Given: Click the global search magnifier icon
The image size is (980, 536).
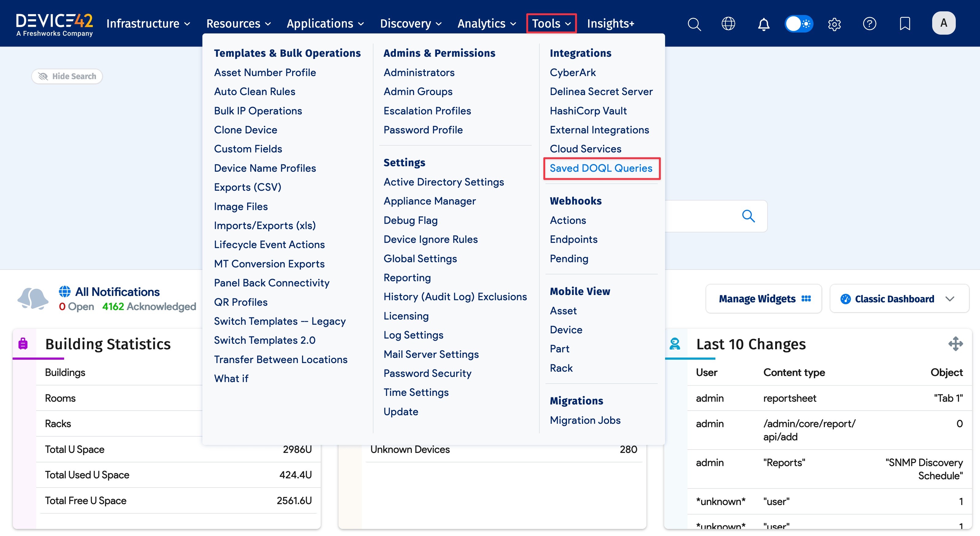Looking at the screenshot, I should coord(694,24).
